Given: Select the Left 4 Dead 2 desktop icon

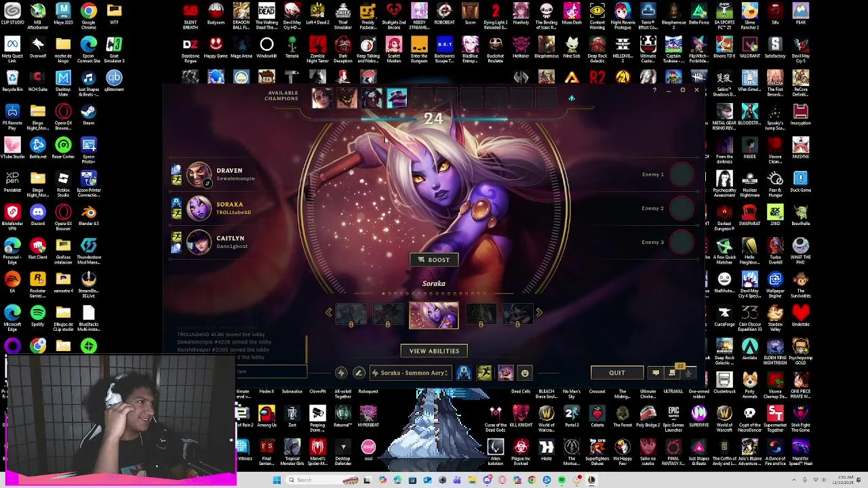Looking at the screenshot, I should (x=317, y=14).
